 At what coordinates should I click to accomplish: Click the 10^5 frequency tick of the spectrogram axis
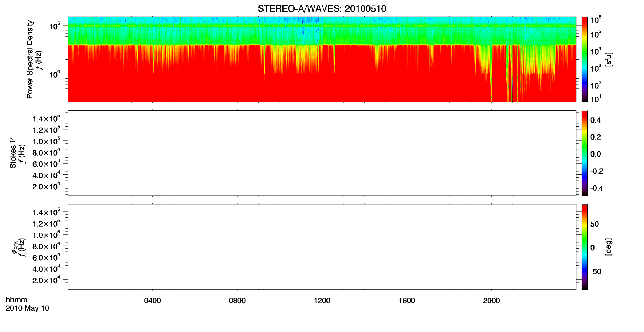pyautogui.click(x=55, y=26)
